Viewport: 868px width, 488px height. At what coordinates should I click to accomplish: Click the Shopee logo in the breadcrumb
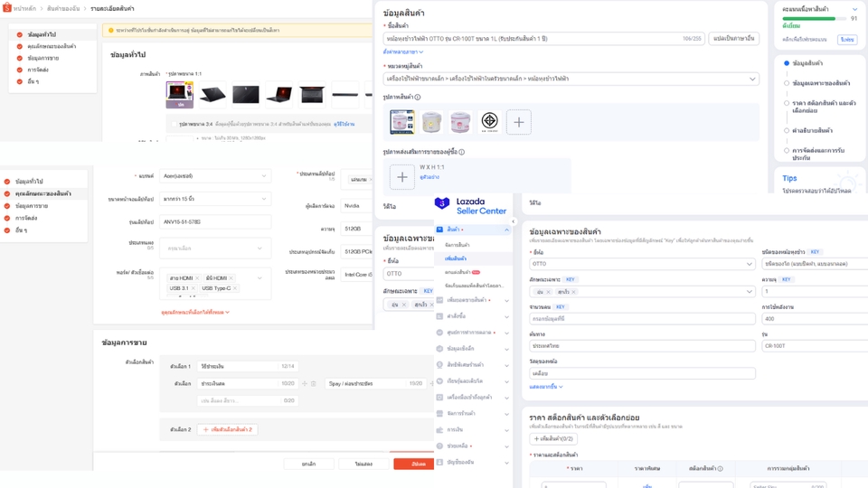pyautogui.click(x=6, y=8)
